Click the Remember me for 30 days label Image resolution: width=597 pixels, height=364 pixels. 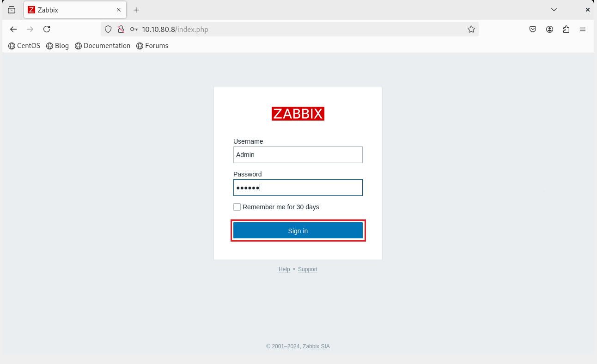coord(281,207)
